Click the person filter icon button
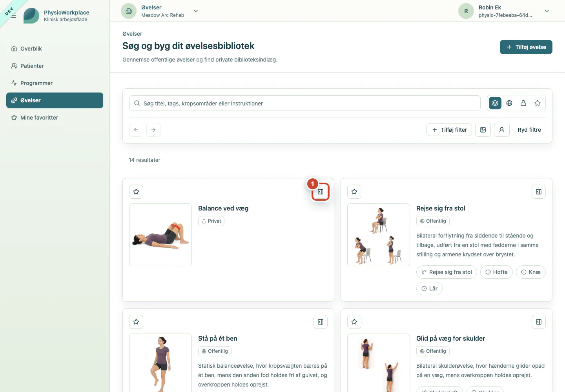 click(x=502, y=130)
